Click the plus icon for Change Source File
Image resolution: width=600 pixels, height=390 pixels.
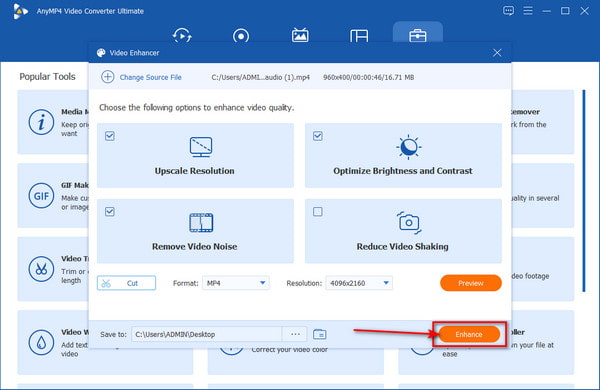108,77
